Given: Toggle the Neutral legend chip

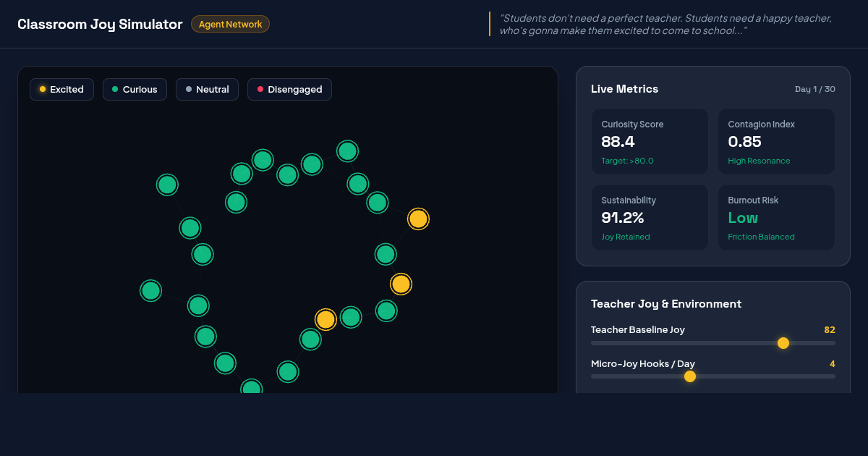Looking at the screenshot, I should (x=207, y=90).
